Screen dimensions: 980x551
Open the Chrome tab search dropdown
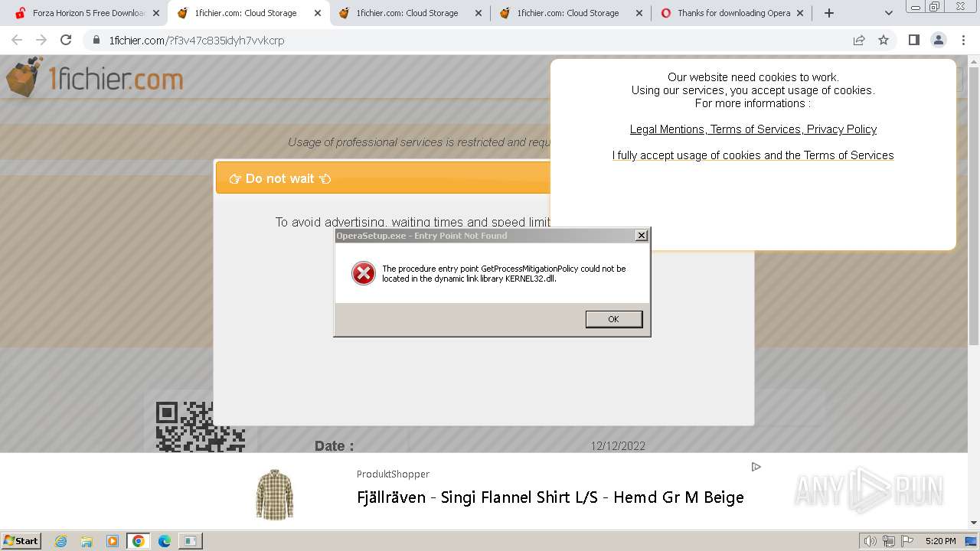[888, 13]
